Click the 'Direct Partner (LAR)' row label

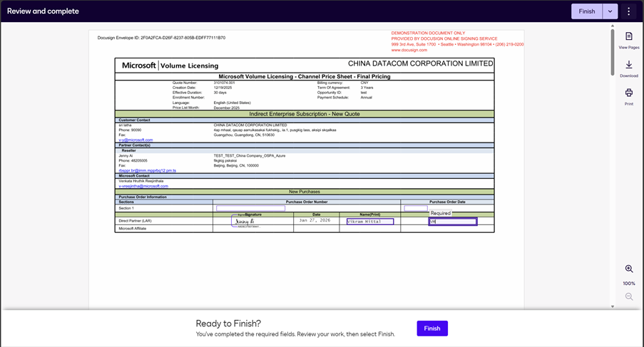(135, 221)
